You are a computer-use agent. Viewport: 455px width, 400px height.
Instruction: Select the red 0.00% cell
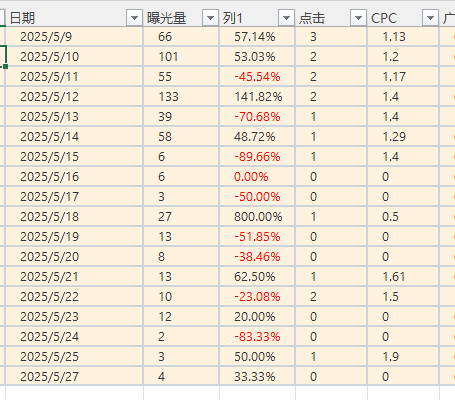point(257,177)
